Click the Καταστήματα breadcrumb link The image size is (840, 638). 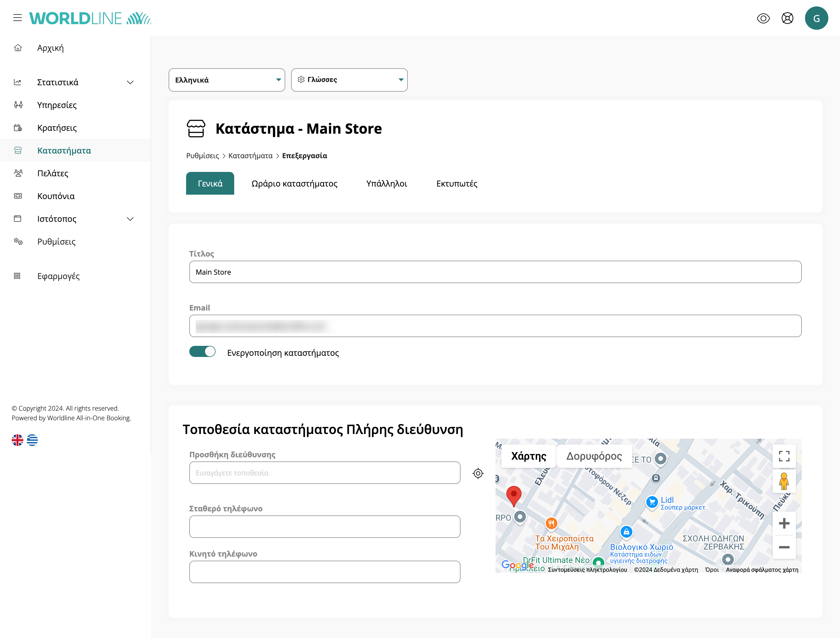(x=250, y=156)
